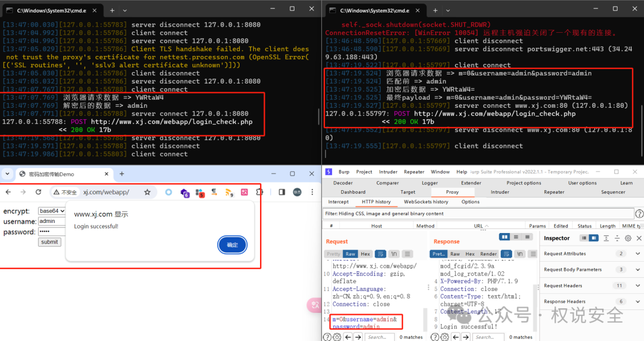Close the Inspector panel
This screenshot has height=341, width=644.
pyautogui.click(x=639, y=238)
